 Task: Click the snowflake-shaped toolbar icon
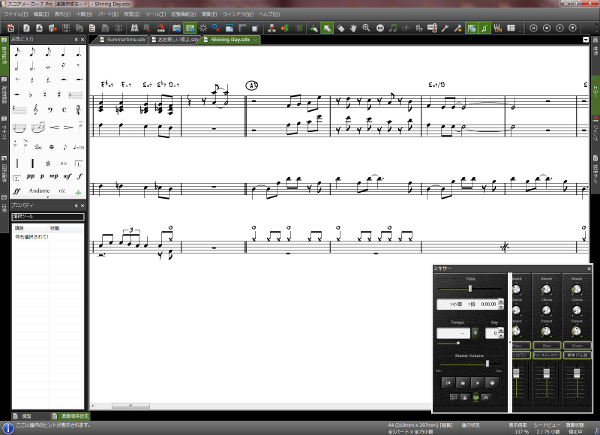[x=203, y=28]
